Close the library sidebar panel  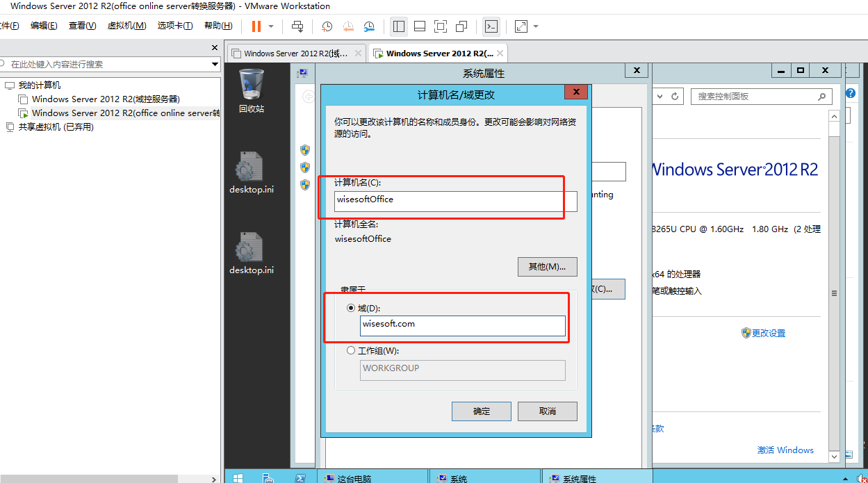(x=215, y=48)
